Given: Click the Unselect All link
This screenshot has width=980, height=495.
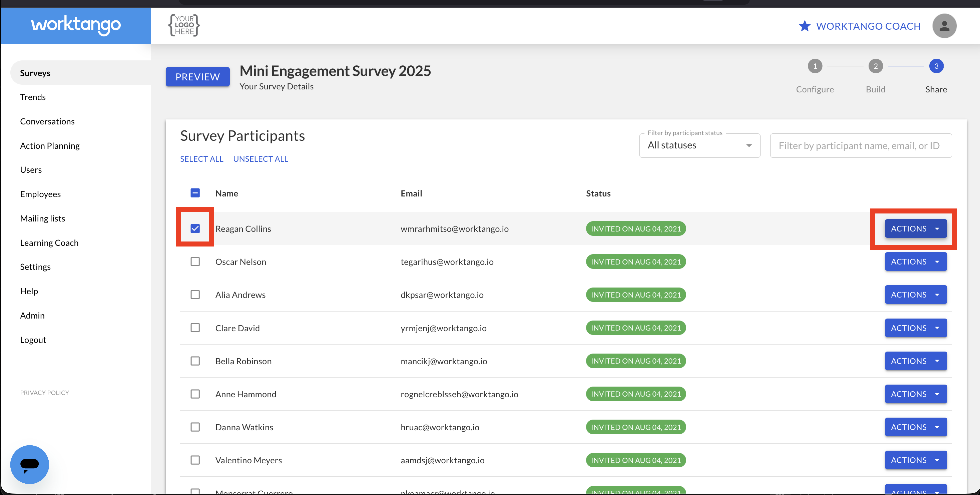Looking at the screenshot, I should tap(261, 159).
